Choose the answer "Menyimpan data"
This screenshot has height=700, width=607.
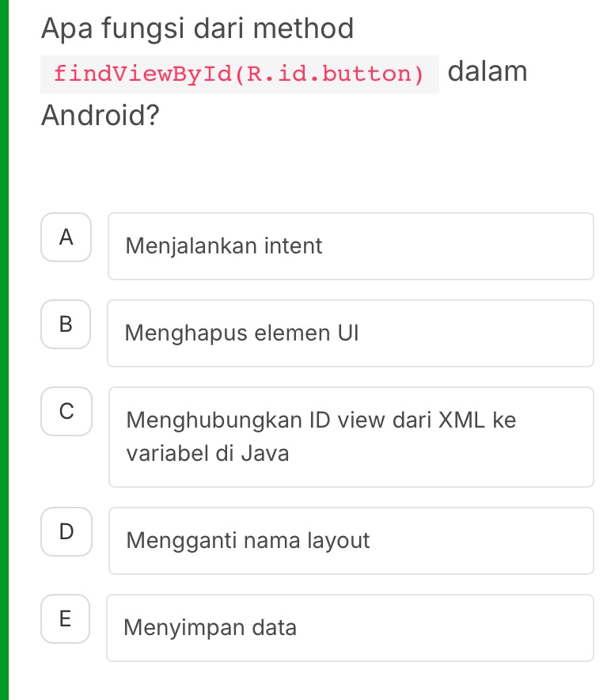tap(351, 627)
